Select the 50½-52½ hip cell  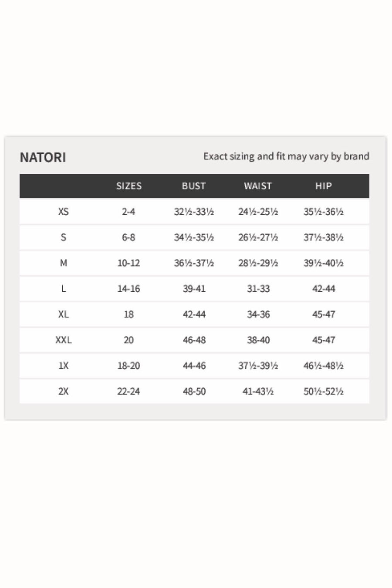tap(324, 392)
